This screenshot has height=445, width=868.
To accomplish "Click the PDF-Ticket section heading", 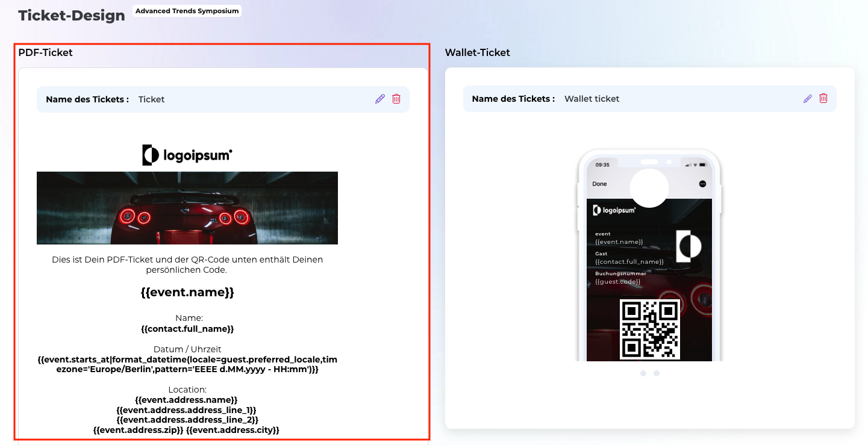I will 45,52.
